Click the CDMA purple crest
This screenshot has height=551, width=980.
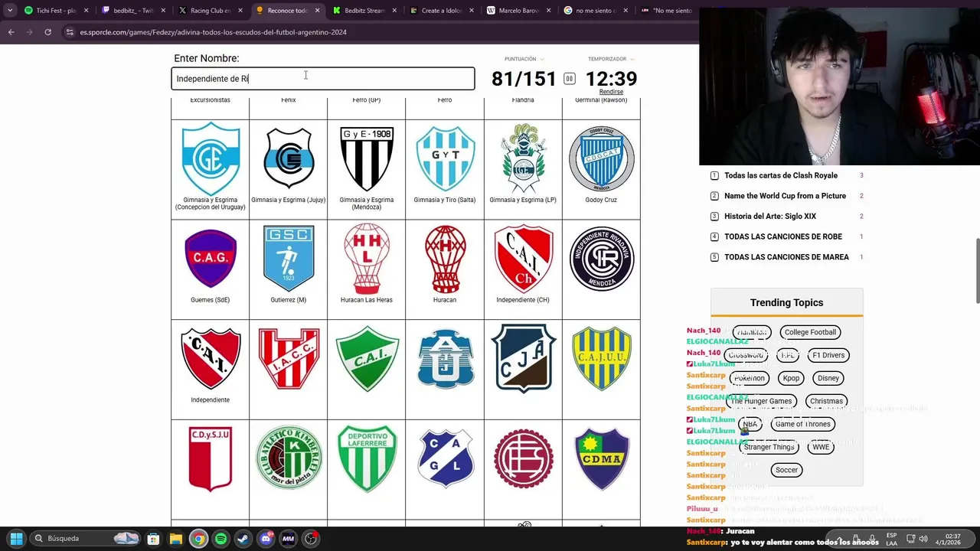[x=601, y=458]
